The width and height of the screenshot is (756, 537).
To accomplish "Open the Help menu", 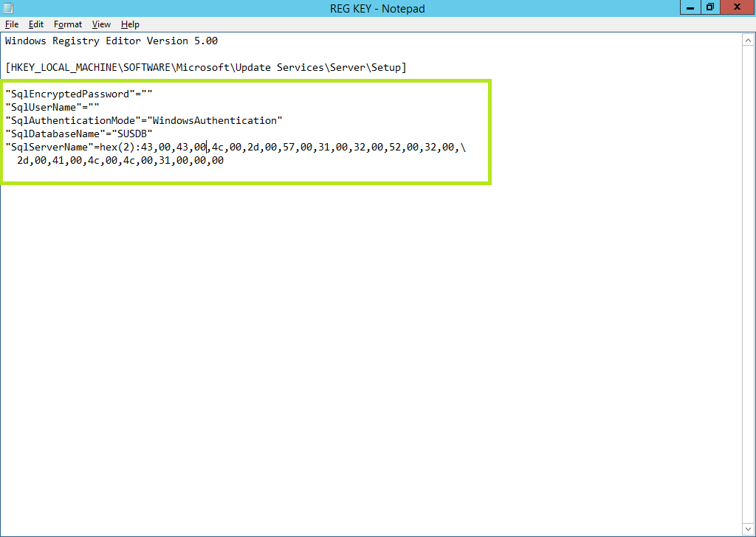I will click(x=130, y=24).
